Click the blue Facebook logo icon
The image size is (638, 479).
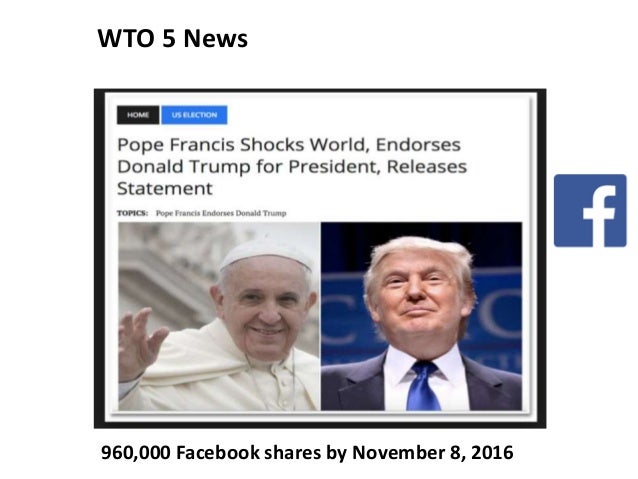pyautogui.click(x=590, y=210)
